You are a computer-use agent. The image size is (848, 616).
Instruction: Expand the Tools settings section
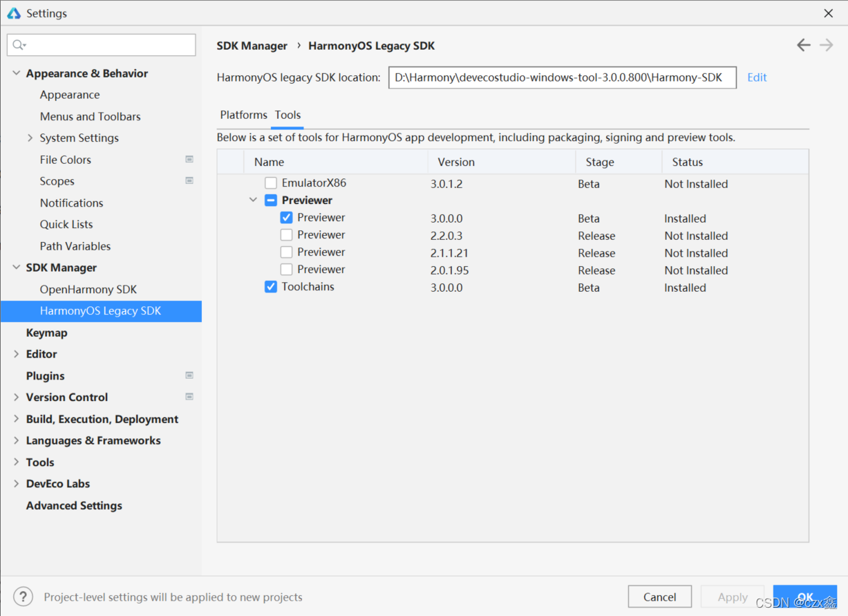point(17,462)
